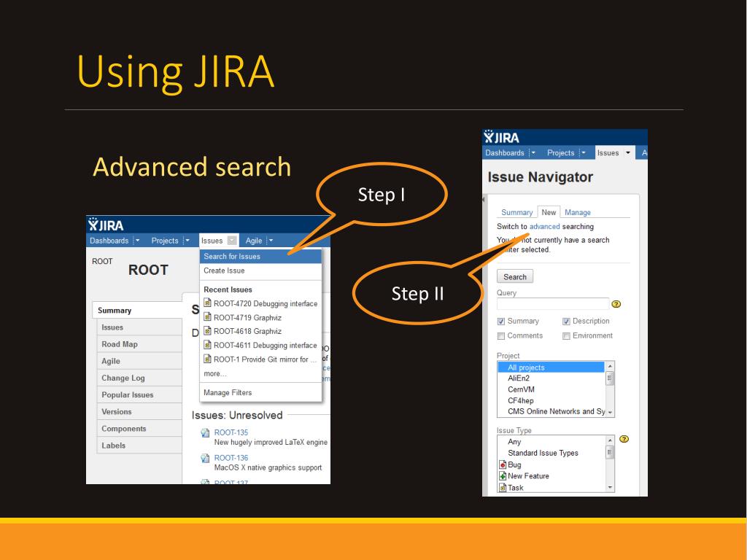Click the issue icon beside ROOT-4611 Debugging interface
This screenshot has width=747, height=560.
pos(207,345)
